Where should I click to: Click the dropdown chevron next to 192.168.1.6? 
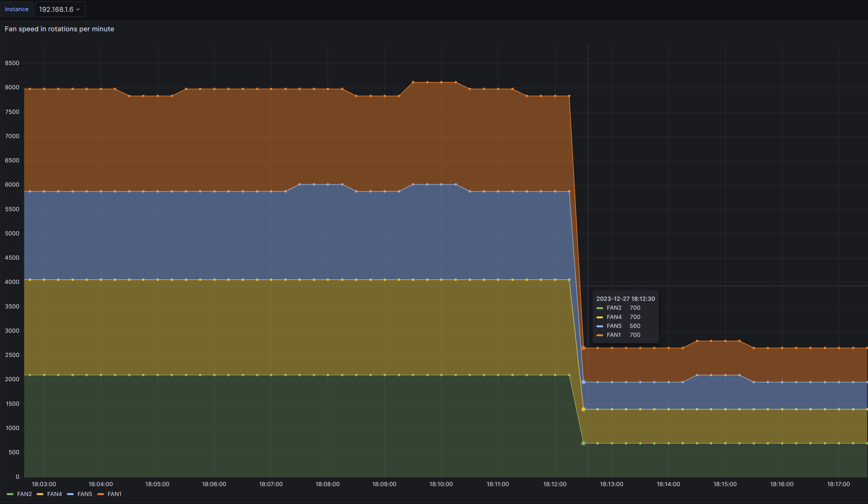(x=78, y=10)
